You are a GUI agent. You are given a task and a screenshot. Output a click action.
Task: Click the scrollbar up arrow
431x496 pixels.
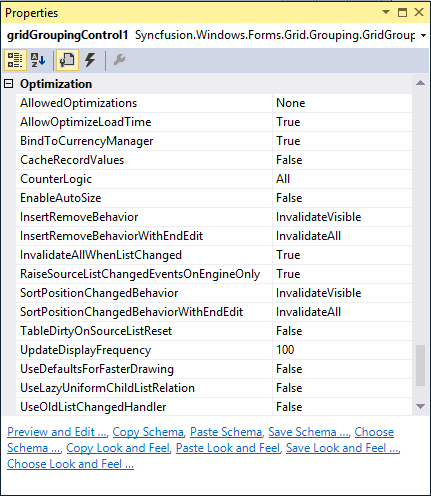tap(421, 83)
